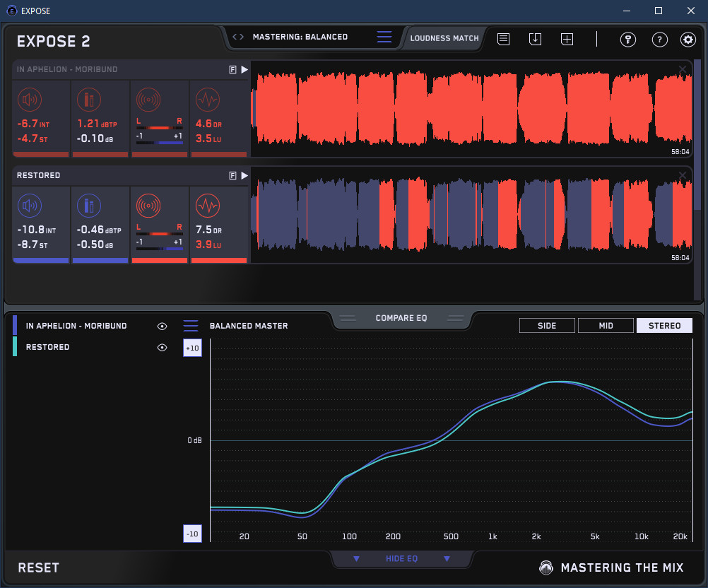Open the help question mark icon
Screen dimensions: 708x588
click(660, 40)
